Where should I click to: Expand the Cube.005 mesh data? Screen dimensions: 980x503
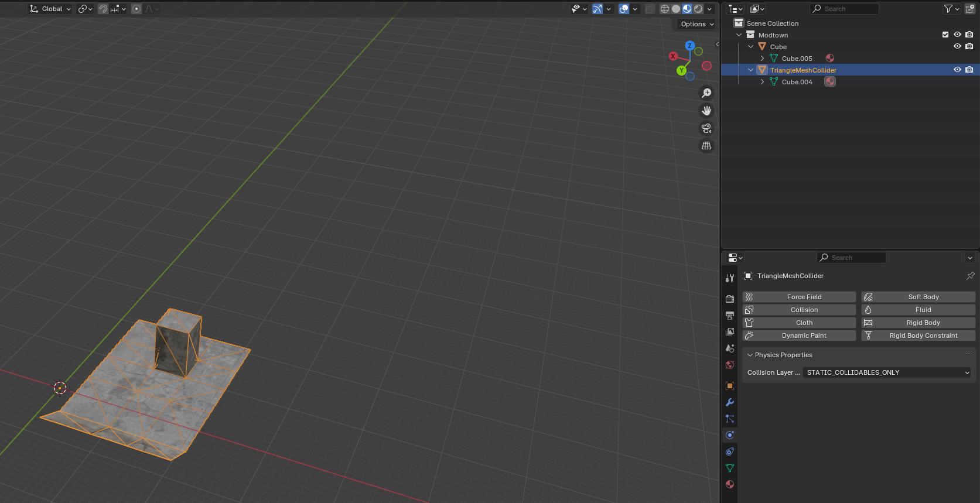click(762, 59)
